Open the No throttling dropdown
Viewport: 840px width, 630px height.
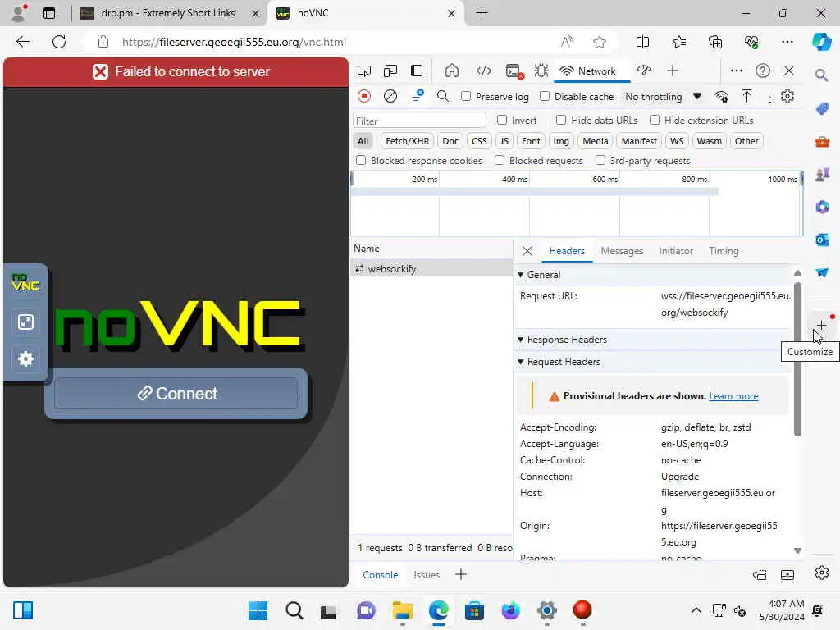coord(663,97)
